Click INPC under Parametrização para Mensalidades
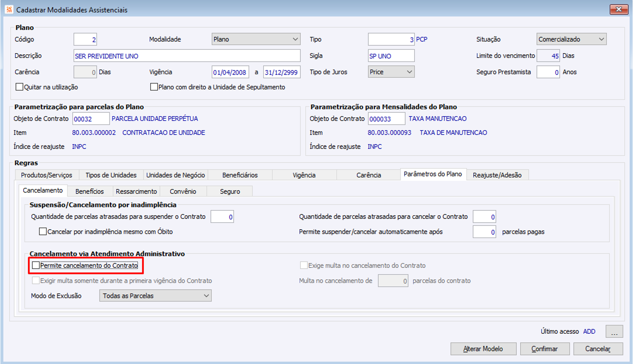The width and height of the screenshot is (633, 364). (x=375, y=146)
